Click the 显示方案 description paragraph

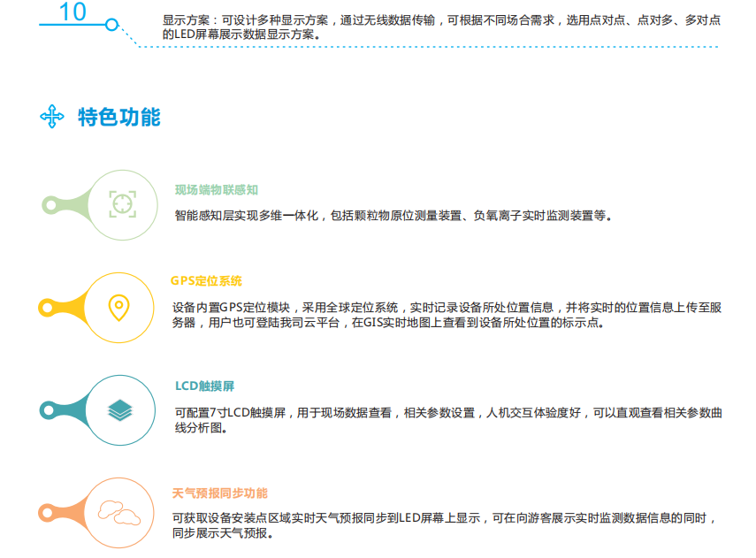[441, 27]
